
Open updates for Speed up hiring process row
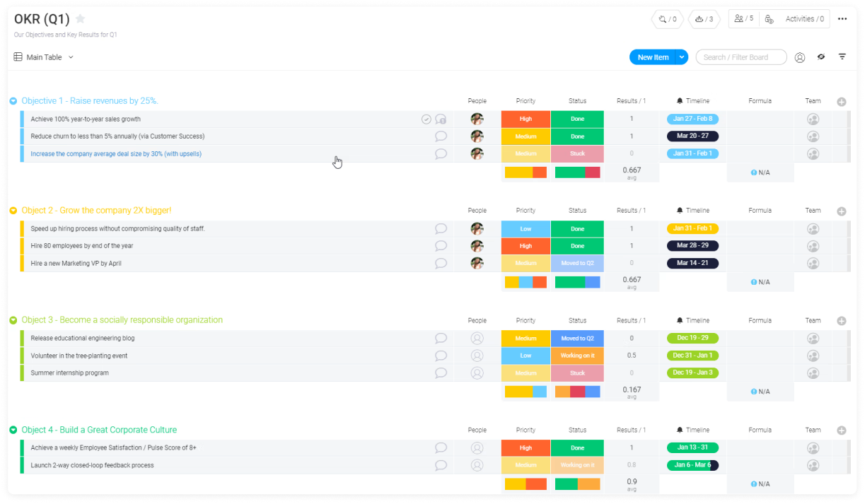[441, 229]
